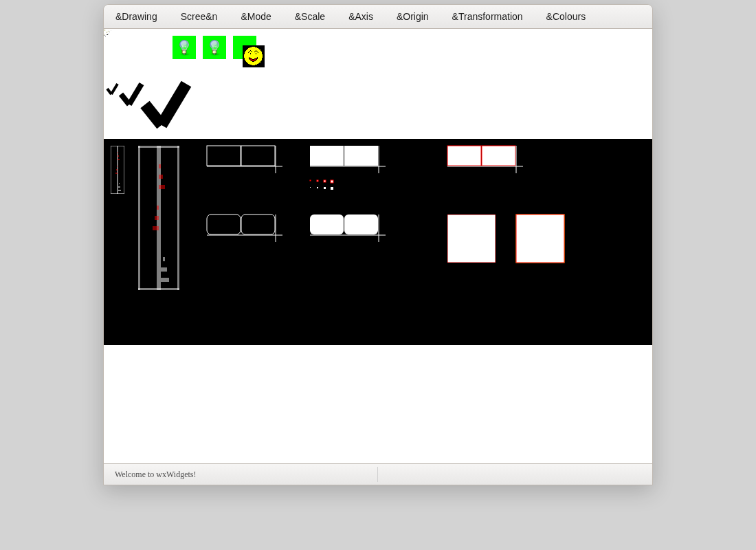756x550 pixels.
Task: Open the &Colours menu
Action: (x=566, y=17)
